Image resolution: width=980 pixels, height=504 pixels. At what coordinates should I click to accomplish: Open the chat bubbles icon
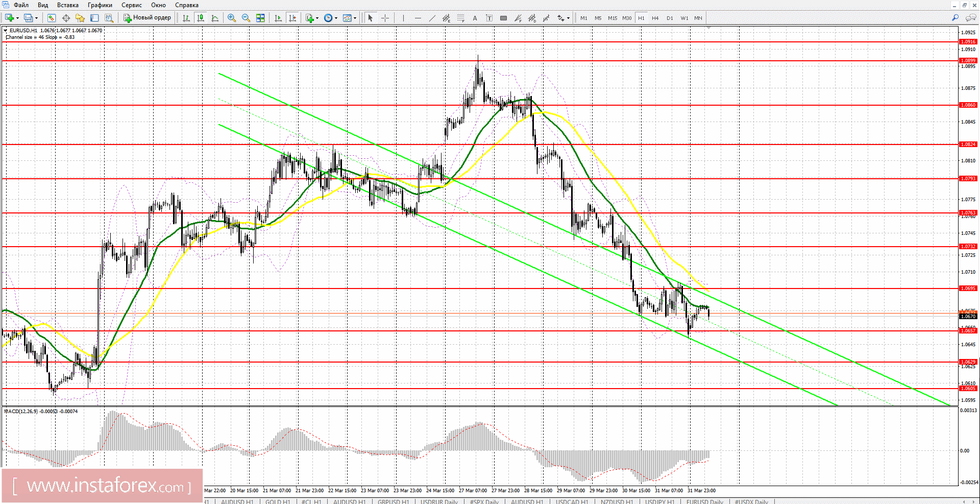point(971,18)
